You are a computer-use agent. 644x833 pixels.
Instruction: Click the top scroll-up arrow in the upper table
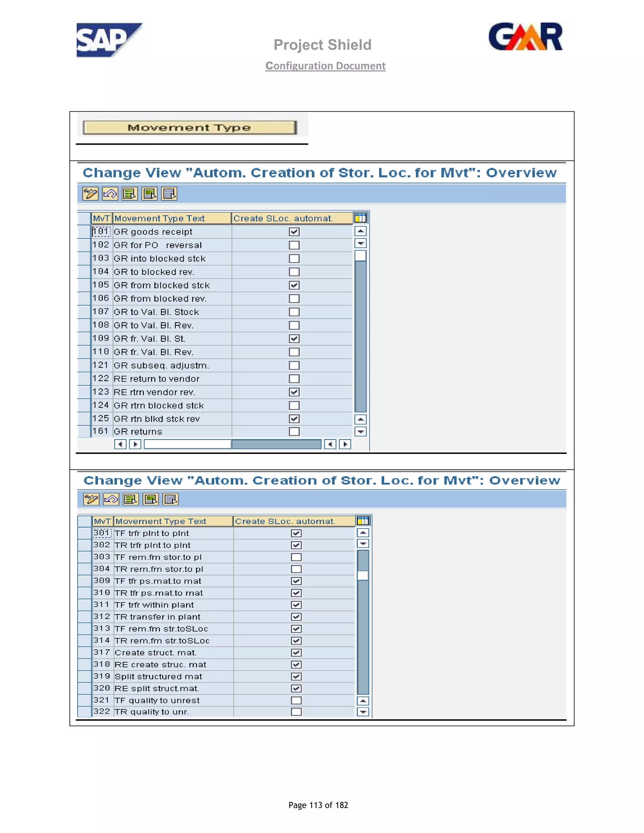tap(361, 231)
